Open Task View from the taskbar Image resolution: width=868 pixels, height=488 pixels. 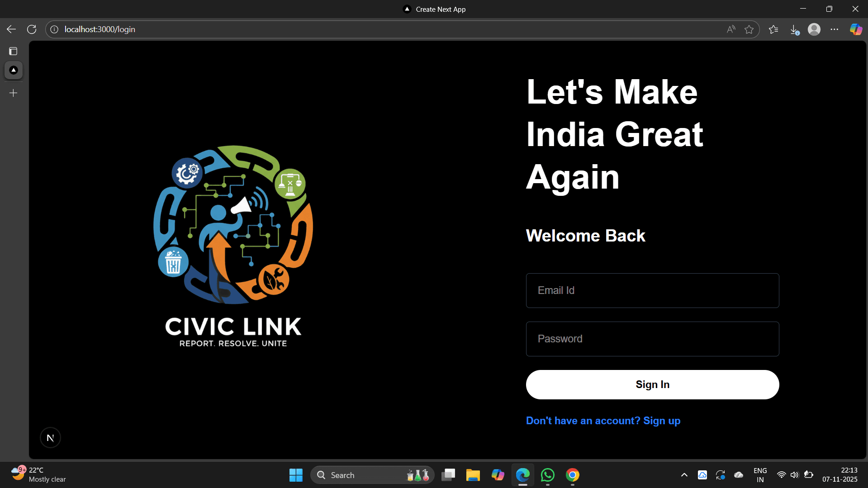(x=448, y=475)
